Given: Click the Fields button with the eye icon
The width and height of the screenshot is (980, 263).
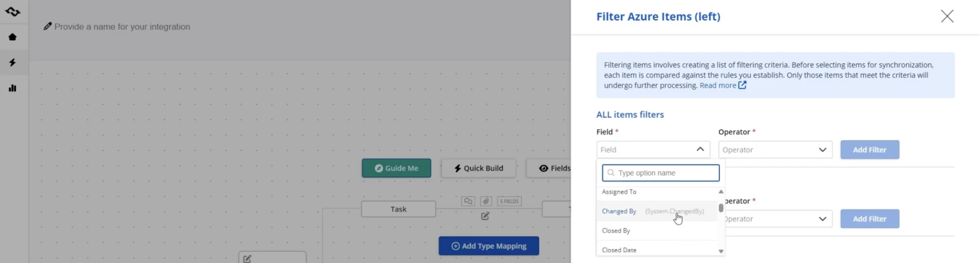Looking at the screenshot, I should [549, 168].
